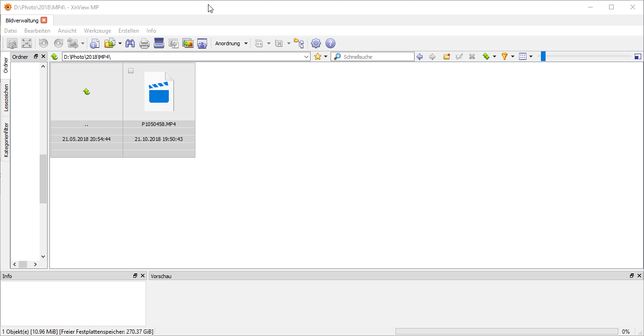Open the Datei menu
Viewport: 644px width, 336px height.
10,31
